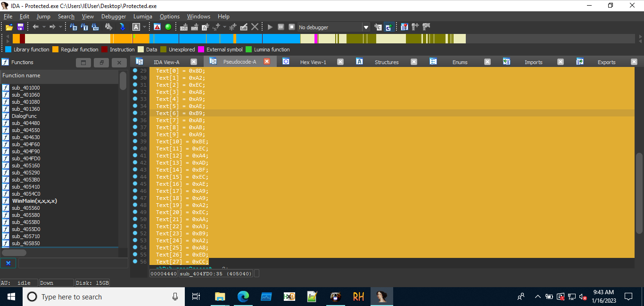This screenshot has height=306, width=644.
Task: Close the Pseudocode-A tab
Action: tap(267, 62)
